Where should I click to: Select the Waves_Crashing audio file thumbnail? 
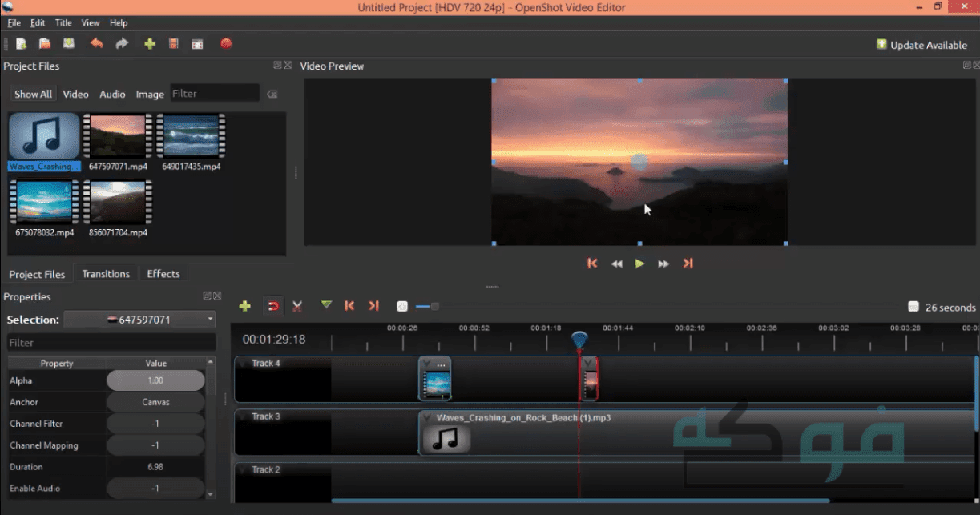click(x=44, y=136)
